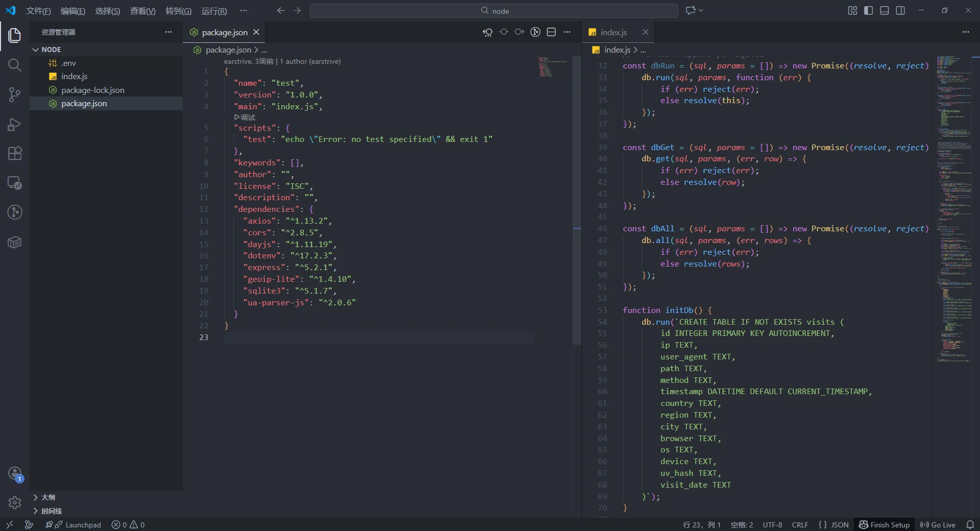Viewport: 980px width, 531px height.
Task: Open the Extensions view
Action: 15,154
